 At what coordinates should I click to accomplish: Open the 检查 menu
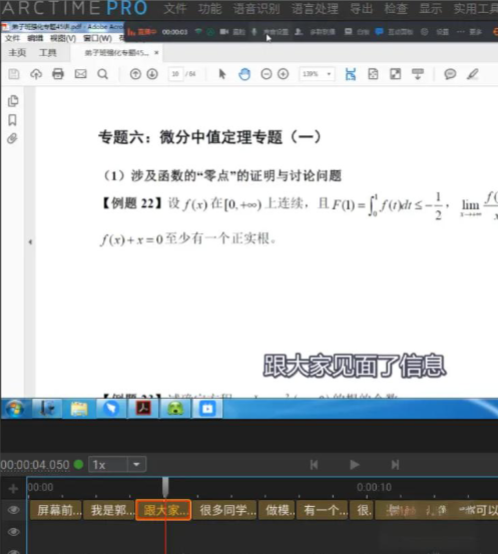[396, 8]
